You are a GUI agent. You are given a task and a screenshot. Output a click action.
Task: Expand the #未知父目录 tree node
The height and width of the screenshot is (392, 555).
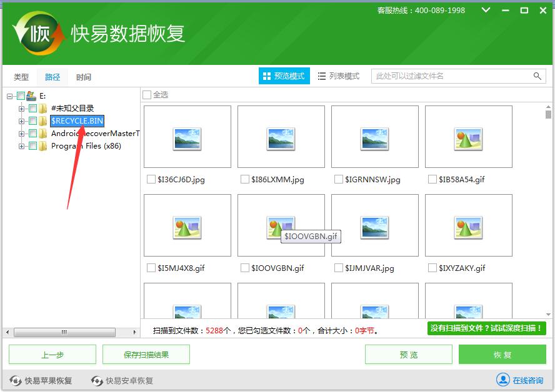pos(22,109)
